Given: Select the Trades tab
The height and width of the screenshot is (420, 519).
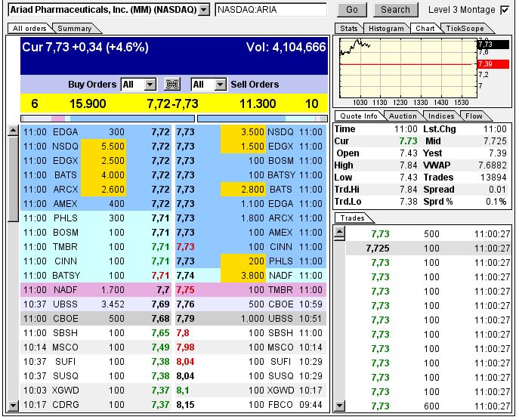Looking at the screenshot, I should click(x=352, y=218).
